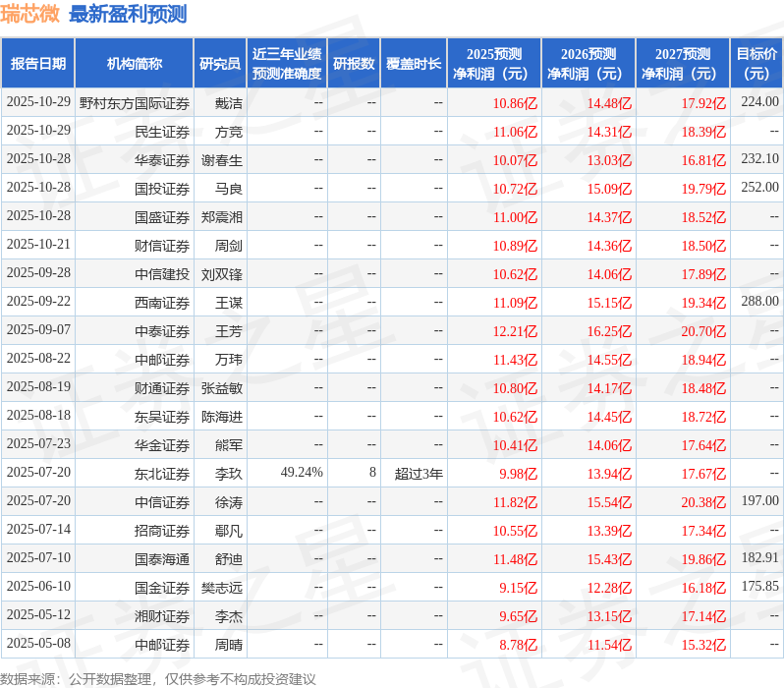Click the 2026预测净利润 column header
Image resolution: width=784 pixels, height=688 pixels.
(588, 64)
